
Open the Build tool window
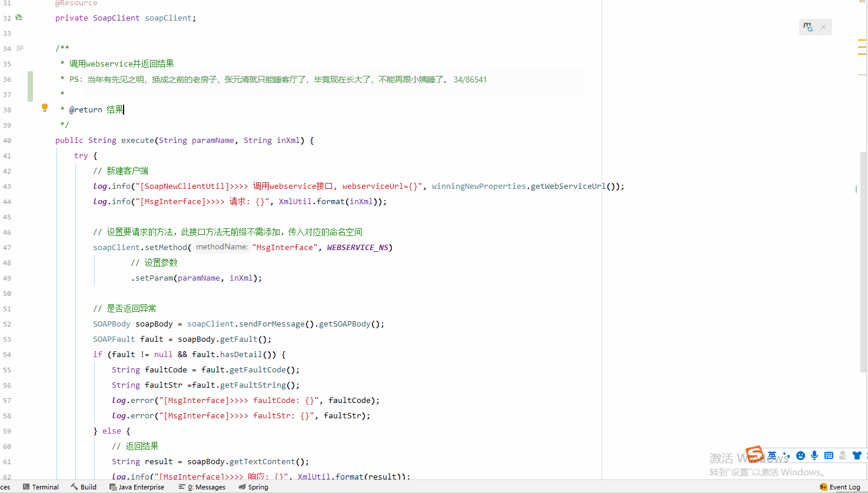(x=84, y=487)
